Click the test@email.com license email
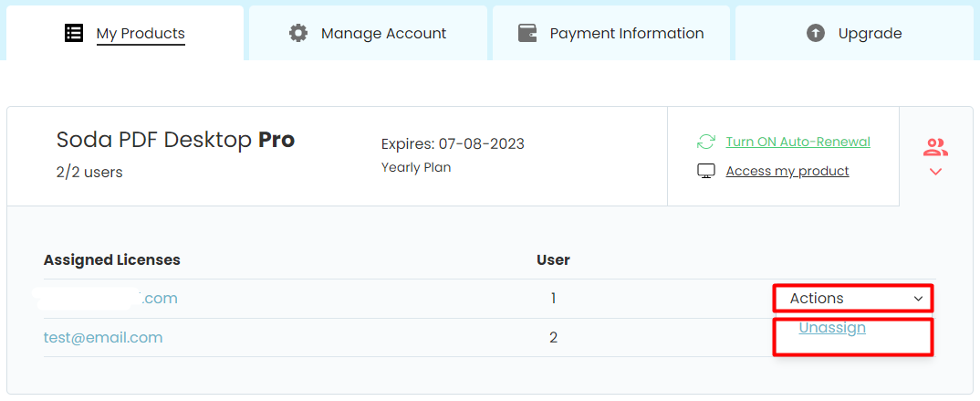Viewport: 980px width, 401px height. [x=103, y=338]
